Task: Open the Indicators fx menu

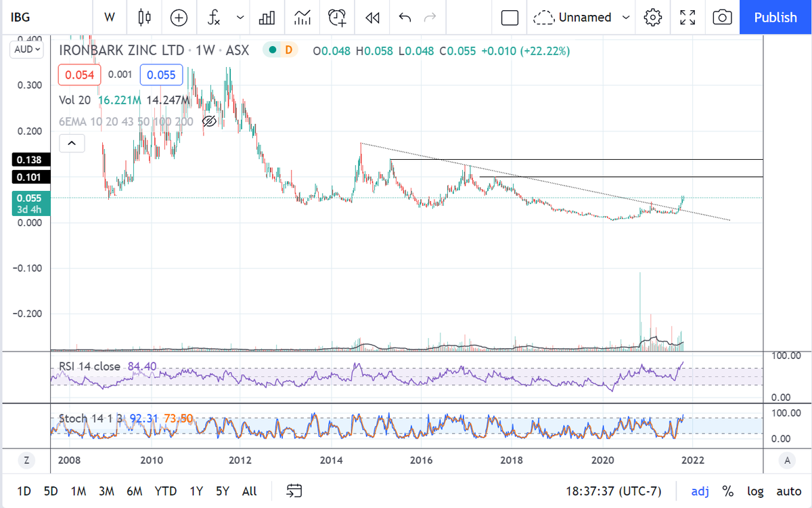Action: pos(213,18)
